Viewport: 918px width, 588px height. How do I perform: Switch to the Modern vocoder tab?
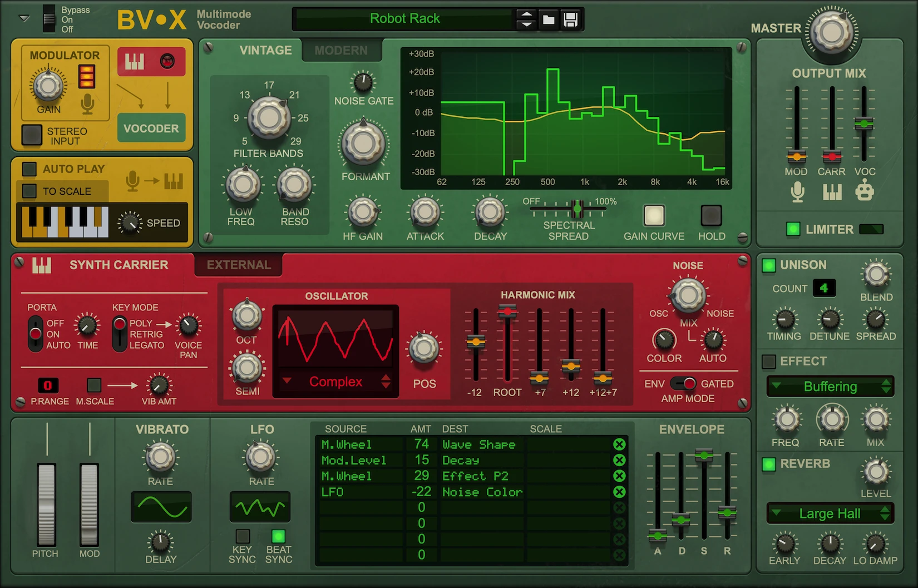pyautogui.click(x=341, y=51)
